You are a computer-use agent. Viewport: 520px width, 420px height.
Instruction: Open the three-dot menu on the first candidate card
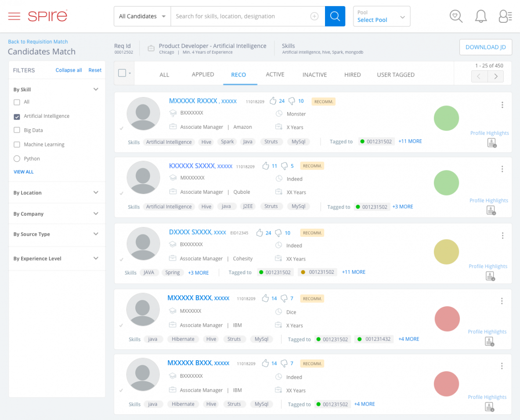coord(502,105)
